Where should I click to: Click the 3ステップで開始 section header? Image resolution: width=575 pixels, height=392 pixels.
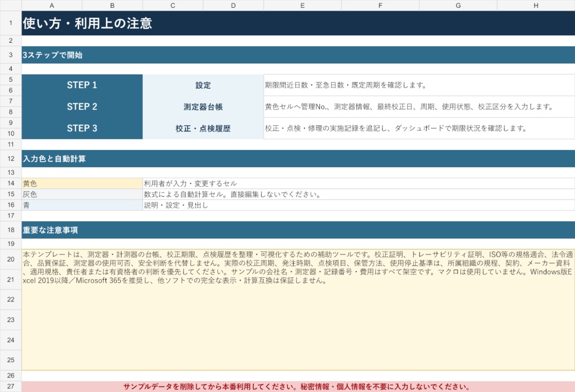[298, 55]
